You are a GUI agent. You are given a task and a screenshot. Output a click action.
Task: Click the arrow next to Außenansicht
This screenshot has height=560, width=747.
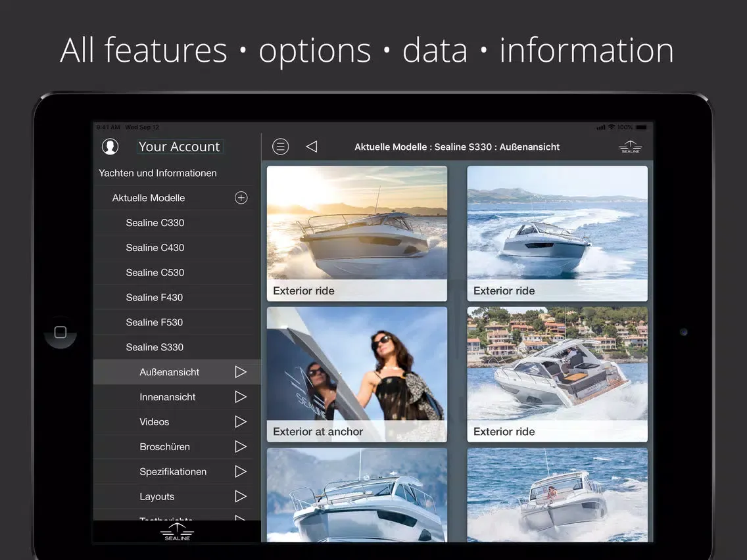[x=241, y=372]
